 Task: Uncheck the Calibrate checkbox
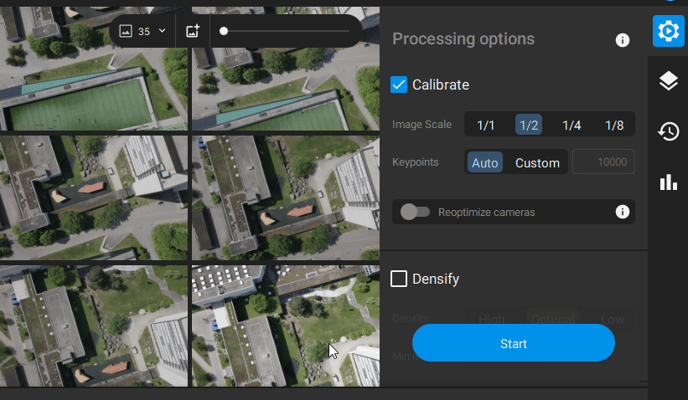tap(399, 85)
